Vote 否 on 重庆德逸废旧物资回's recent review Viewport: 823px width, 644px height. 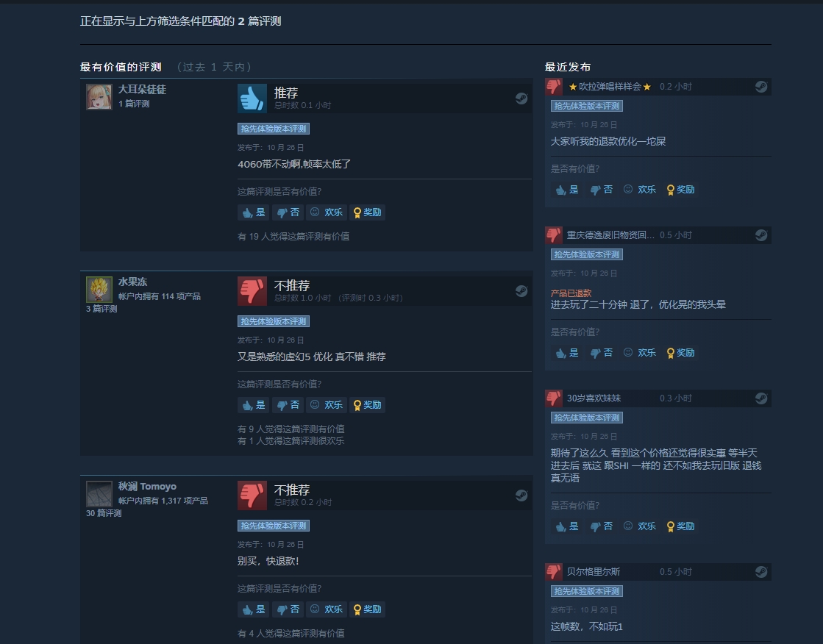pos(602,353)
